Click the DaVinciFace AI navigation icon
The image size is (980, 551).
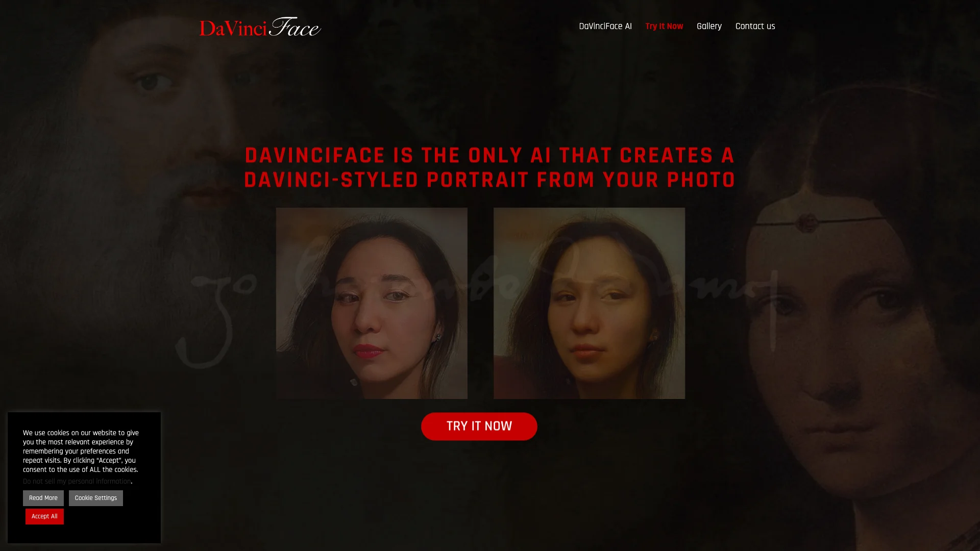click(x=605, y=26)
